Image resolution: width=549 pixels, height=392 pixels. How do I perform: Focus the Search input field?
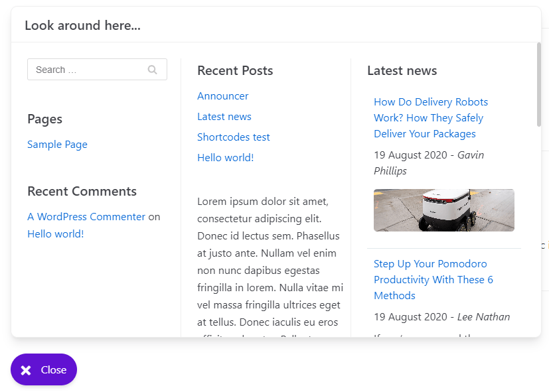coord(97,69)
